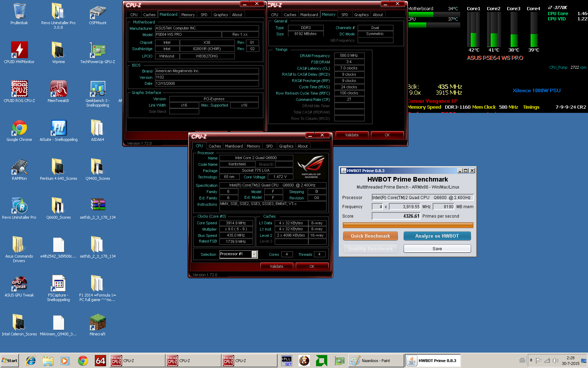Select the CPU tab in the CPU-Z Mainboard window
Screen dimensions: 588x368
click(x=134, y=15)
